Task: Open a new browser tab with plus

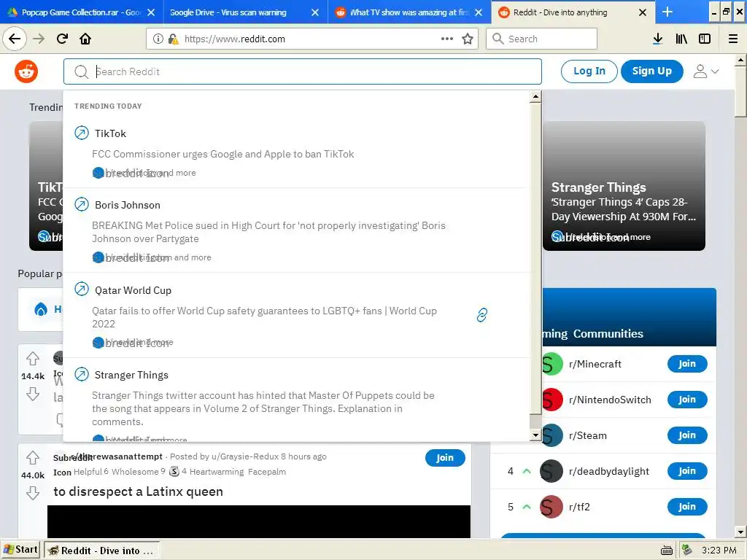Action: (667, 12)
